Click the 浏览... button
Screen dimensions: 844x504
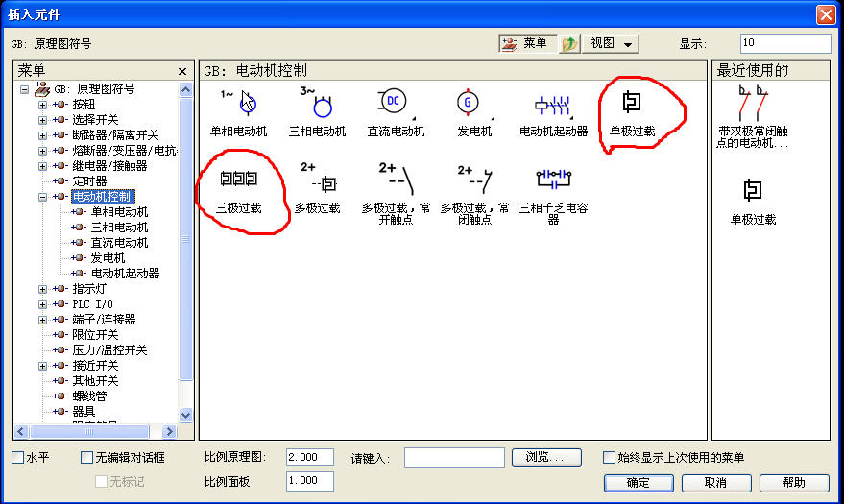click(x=546, y=457)
